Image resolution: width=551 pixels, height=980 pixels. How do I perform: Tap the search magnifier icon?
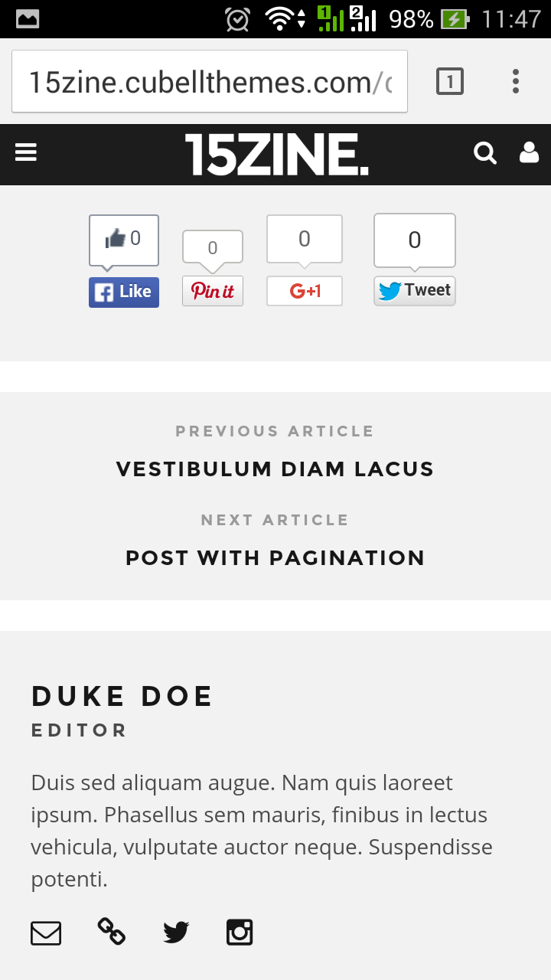tap(485, 154)
